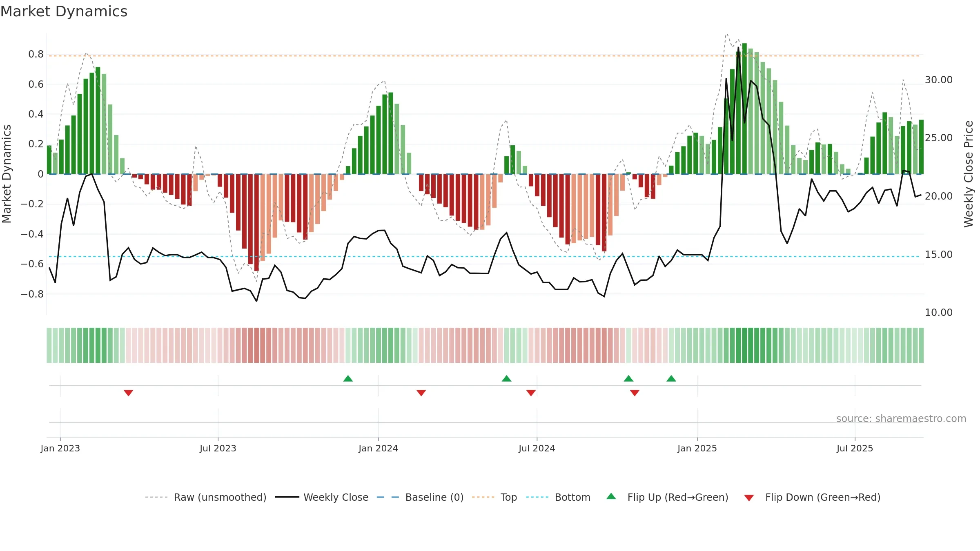Click the Jan 2024 x-axis label
Screen dimensions: 980x551
(x=379, y=448)
